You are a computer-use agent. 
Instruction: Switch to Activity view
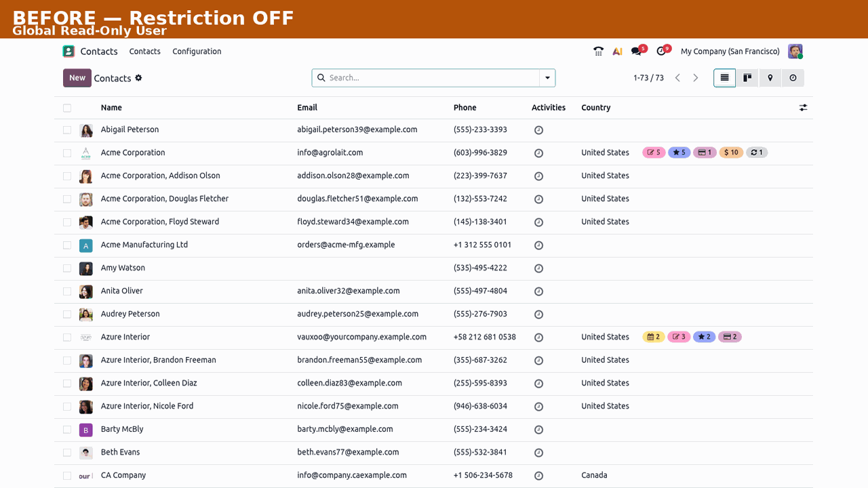[x=793, y=78]
